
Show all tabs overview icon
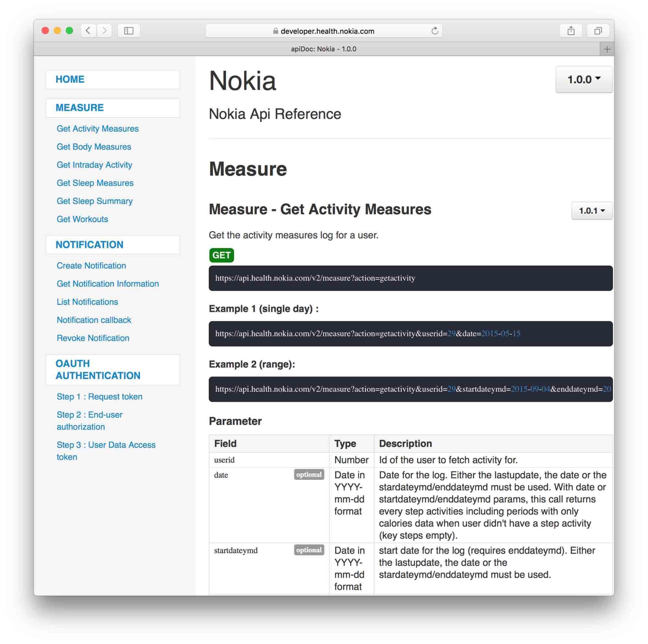598,31
